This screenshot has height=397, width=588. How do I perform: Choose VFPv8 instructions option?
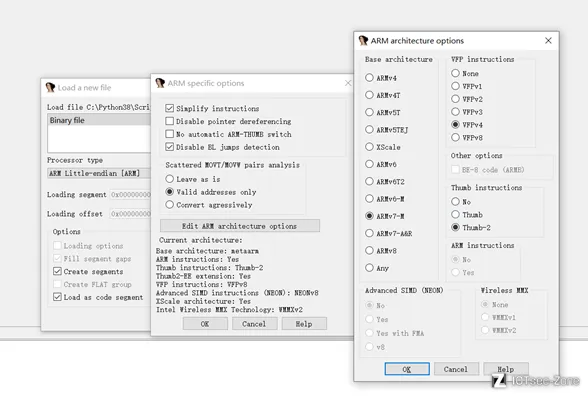pos(455,137)
